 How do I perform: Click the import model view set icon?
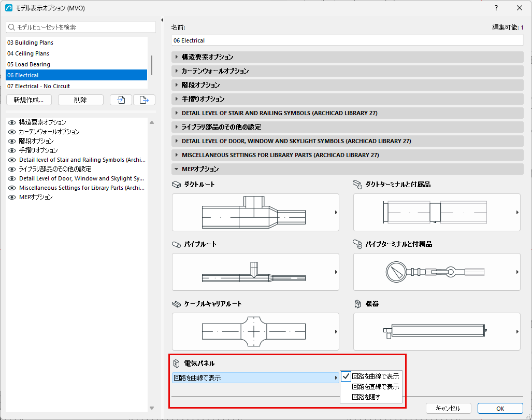[121, 100]
